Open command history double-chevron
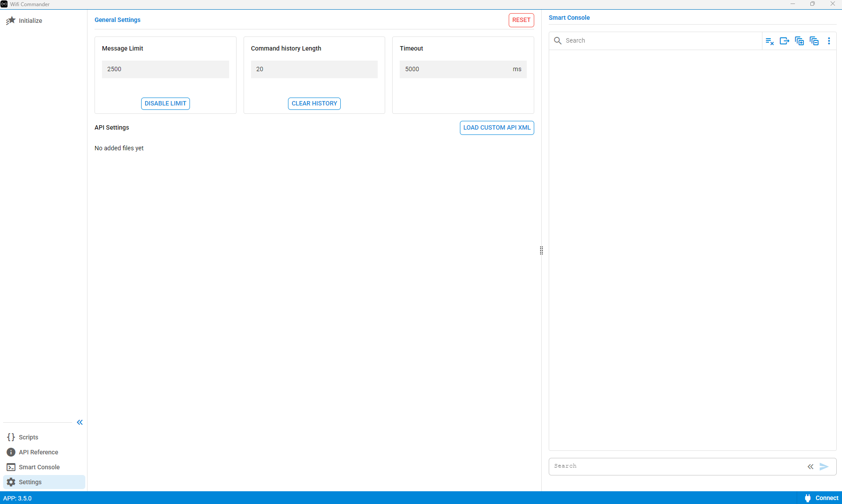Screen dimensions: 842x504 pos(810,467)
